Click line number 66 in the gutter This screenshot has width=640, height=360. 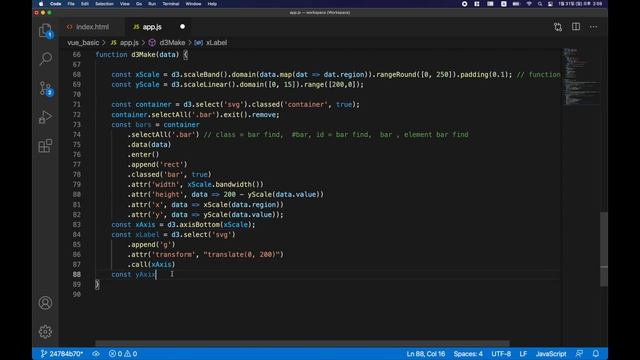click(x=76, y=55)
